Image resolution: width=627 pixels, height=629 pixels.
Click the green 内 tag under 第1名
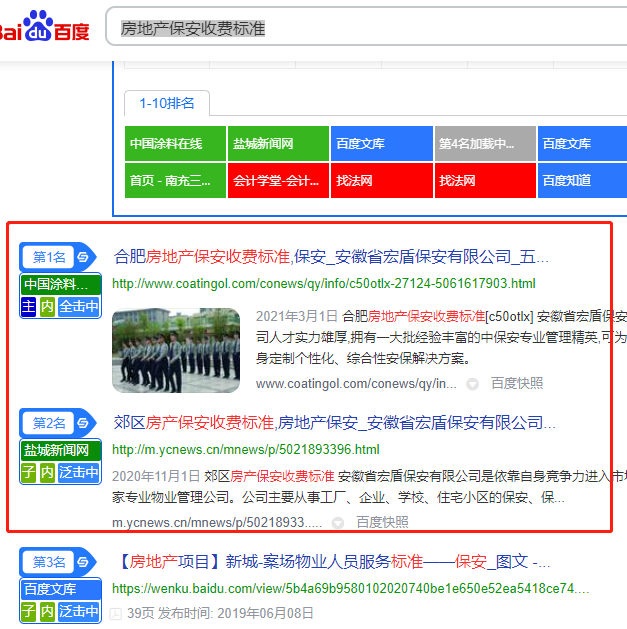click(x=47, y=307)
